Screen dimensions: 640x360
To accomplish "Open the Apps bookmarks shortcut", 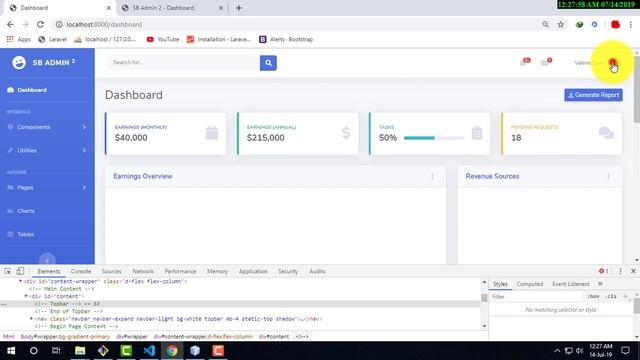I will [19, 39].
